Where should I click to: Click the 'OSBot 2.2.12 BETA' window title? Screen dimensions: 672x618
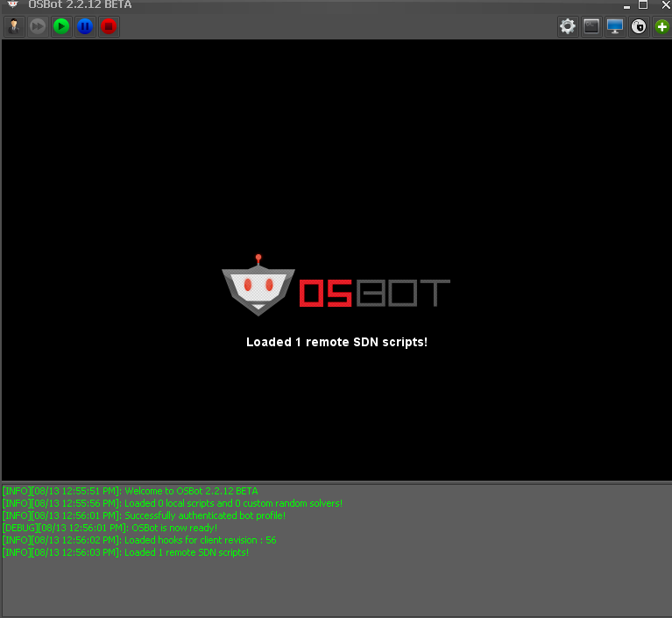(80, 4)
